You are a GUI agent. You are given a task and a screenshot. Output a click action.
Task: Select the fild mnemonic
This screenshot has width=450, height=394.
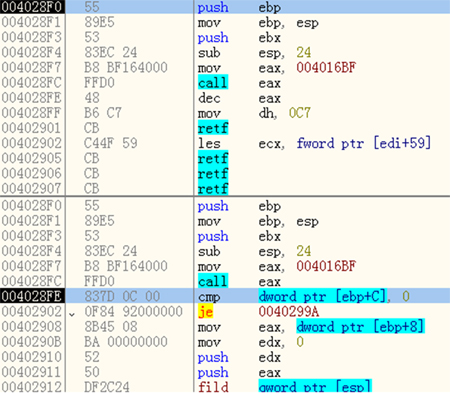click(213, 387)
